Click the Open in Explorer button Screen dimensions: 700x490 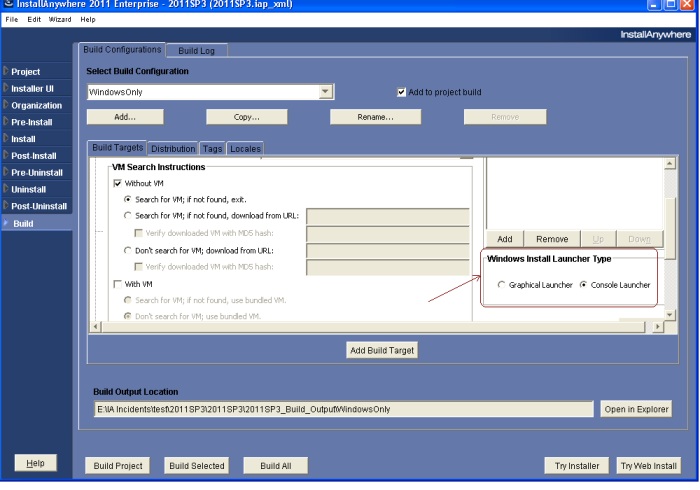pyautogui.click(x=636, y=409)
